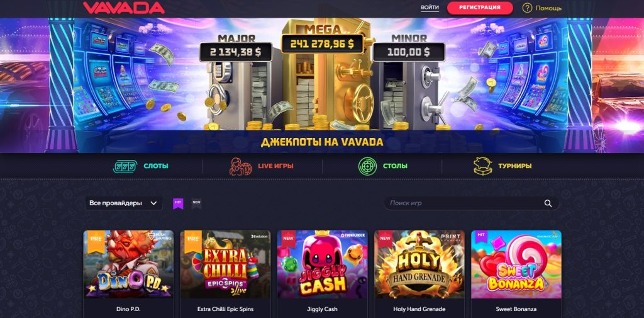Image resolution: width=644 pixels, height=318 pixels.
Task: Toggle the HIT games filter badge
Action: click(178, 203)
